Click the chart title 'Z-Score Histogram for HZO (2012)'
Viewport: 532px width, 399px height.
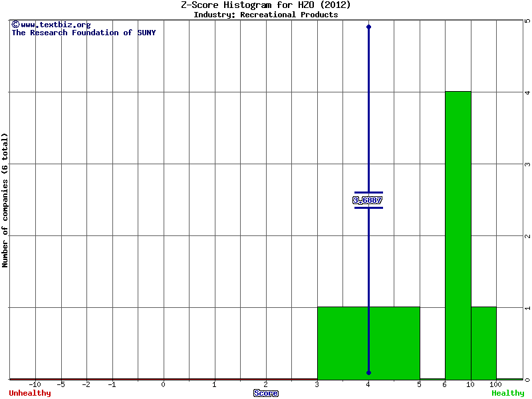265,5
